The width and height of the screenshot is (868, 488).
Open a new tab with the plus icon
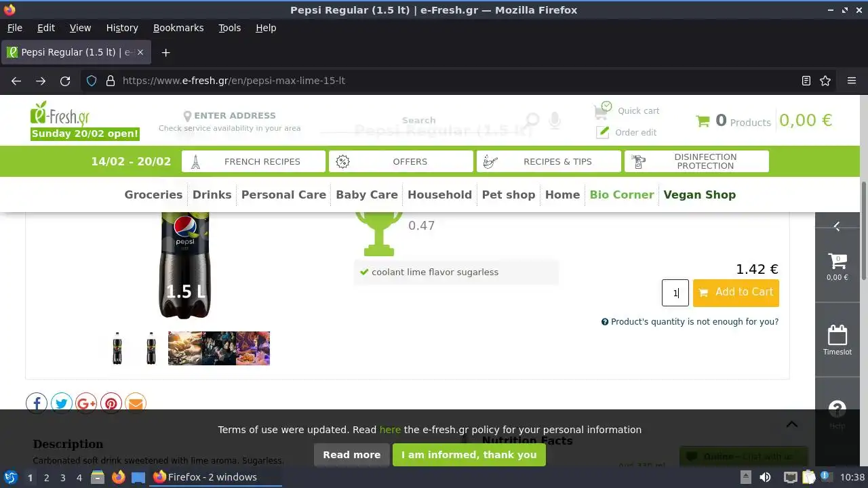(165, 52)
